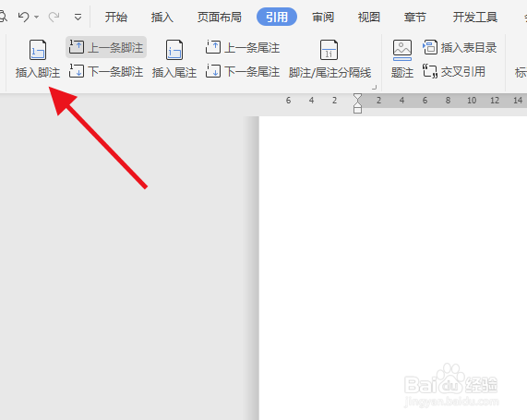Go to previous footnote (上一条脚注)
The image size is (527, 420).
[x=106, y=47]
